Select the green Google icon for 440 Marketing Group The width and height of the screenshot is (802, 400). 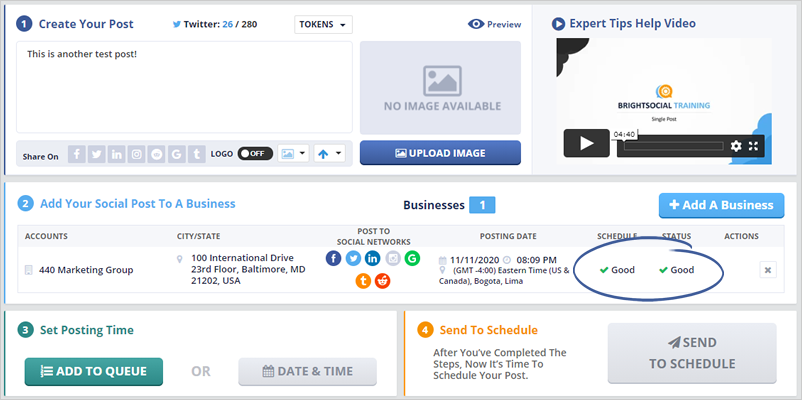coord(411,259)
